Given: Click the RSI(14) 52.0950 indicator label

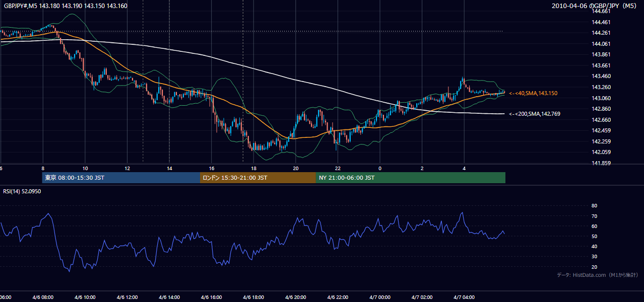Looking at the screenshot, I should coord(22,191).
